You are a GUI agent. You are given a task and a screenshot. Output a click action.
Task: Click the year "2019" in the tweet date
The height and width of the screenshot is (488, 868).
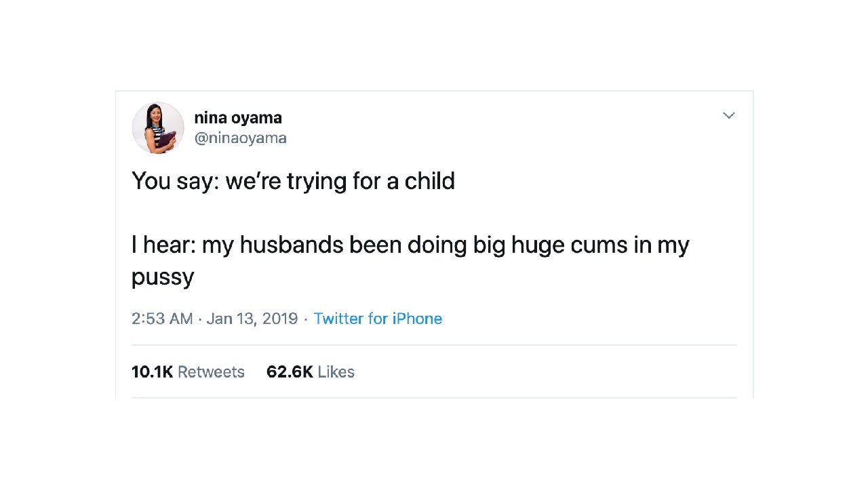point(279,319)
